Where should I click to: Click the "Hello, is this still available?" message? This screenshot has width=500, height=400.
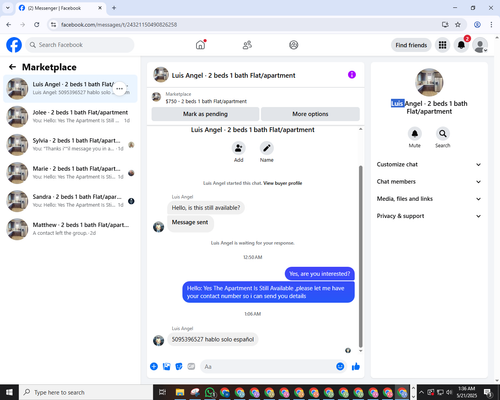click(206, 208)
